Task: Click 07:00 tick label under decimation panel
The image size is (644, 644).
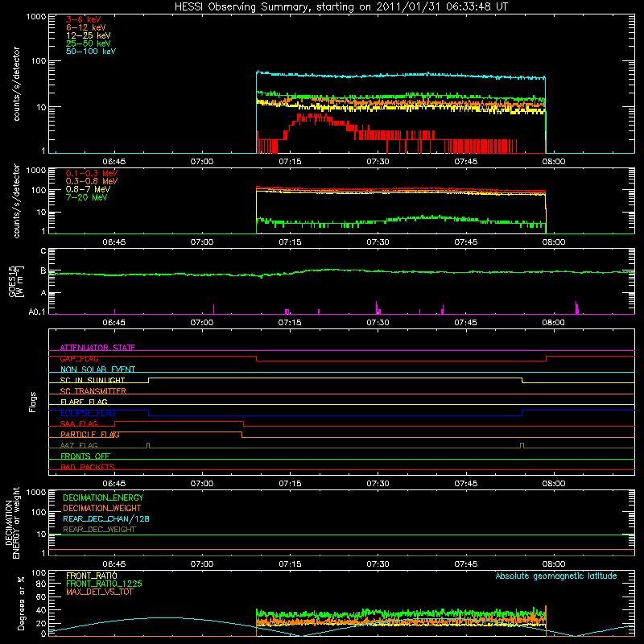Action: click(202, 564)
